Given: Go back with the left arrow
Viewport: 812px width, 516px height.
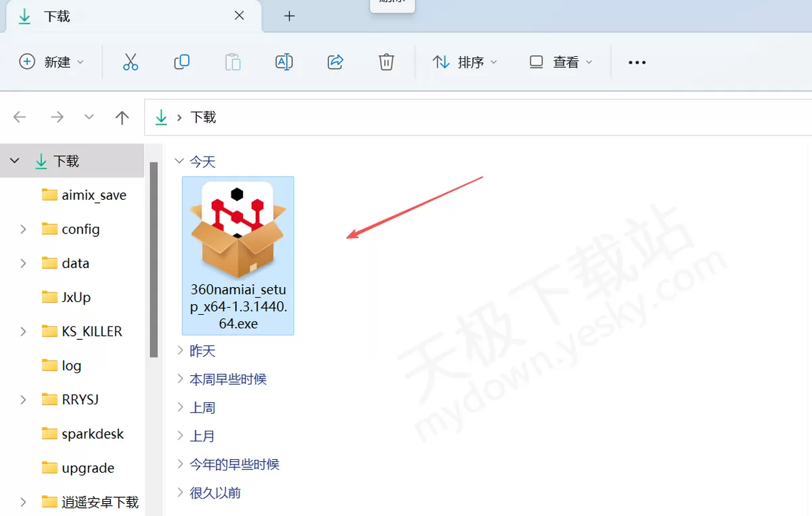Looking at the screenshot, I should pyautogui.click(x=20, y=117).
